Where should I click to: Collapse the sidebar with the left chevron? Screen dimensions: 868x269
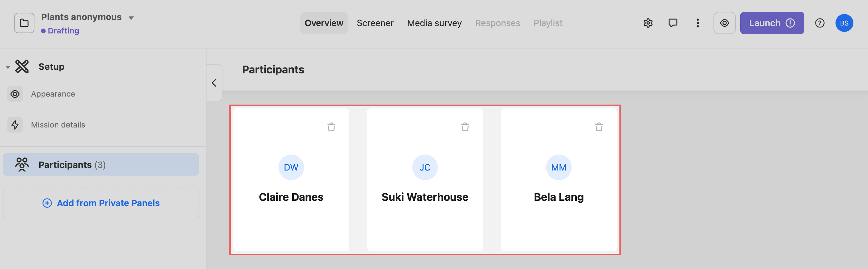tap(214, 83)
